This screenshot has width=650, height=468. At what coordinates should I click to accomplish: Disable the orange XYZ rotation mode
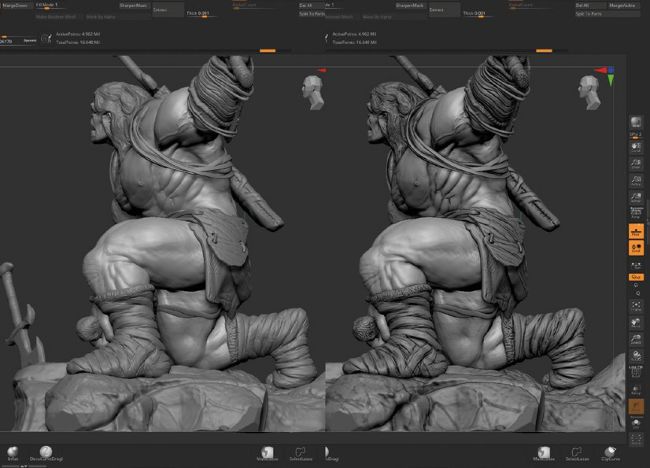point(636,277)
